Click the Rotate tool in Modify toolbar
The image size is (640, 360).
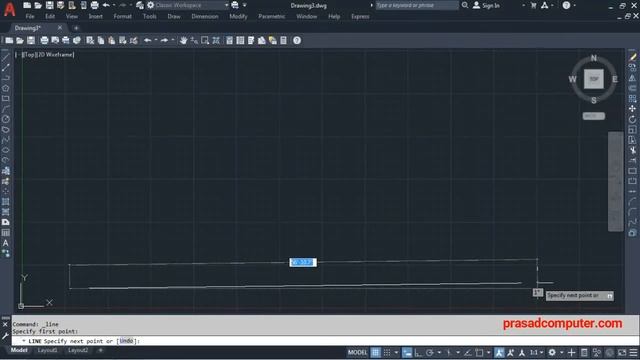632,119
